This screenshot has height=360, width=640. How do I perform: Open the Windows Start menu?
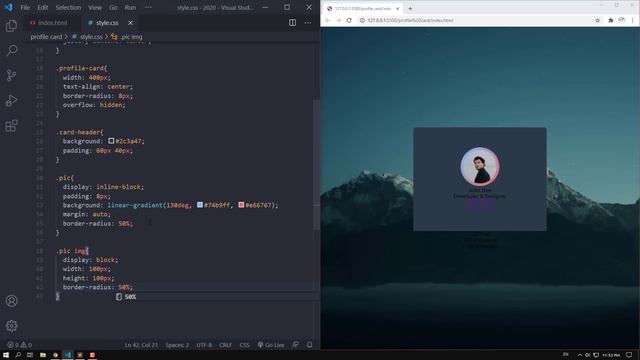pos(6,355)
